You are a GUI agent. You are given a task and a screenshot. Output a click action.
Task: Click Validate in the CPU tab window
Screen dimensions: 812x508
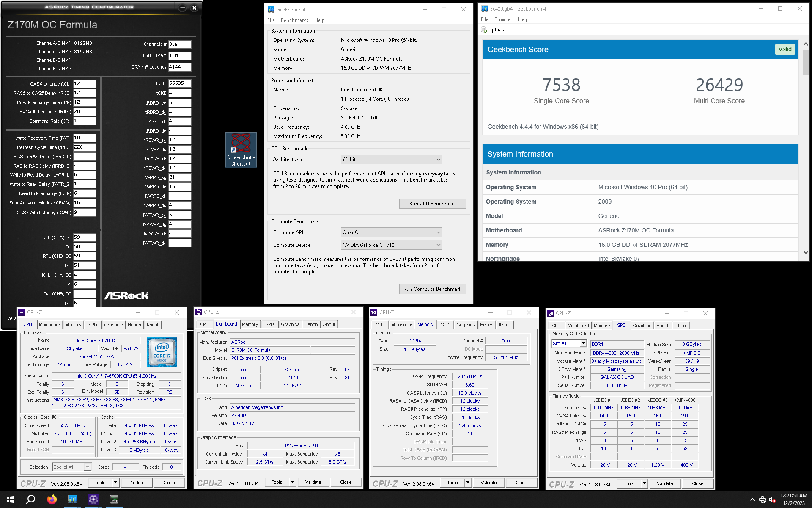tap(136, 483)
